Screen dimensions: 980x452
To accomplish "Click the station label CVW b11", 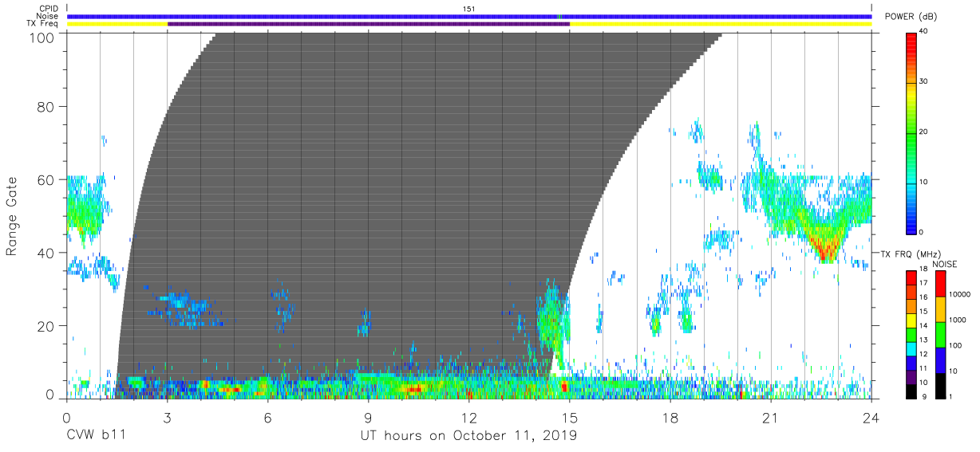I will coord(96,436).
